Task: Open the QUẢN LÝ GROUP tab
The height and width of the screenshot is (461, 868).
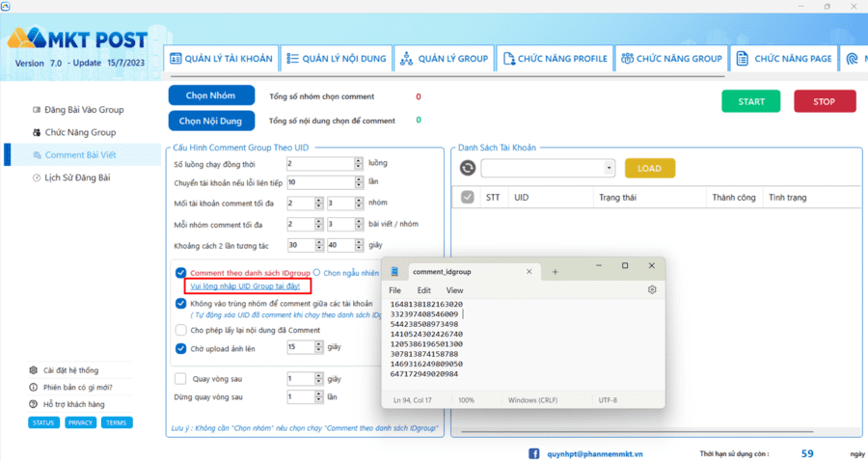Action: (x=444, y=58)
